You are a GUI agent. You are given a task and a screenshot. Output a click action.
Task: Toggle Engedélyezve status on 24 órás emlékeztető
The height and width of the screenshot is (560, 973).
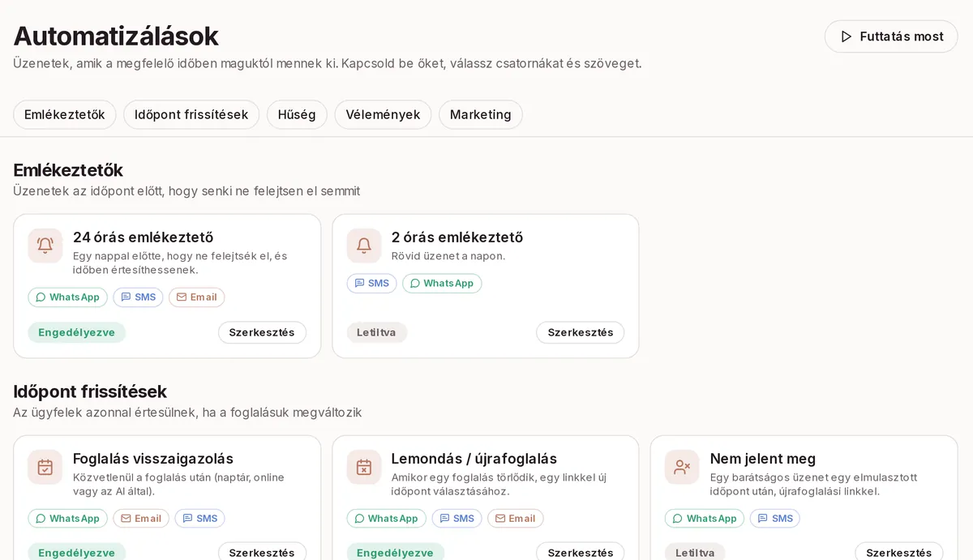pos(77,332)
